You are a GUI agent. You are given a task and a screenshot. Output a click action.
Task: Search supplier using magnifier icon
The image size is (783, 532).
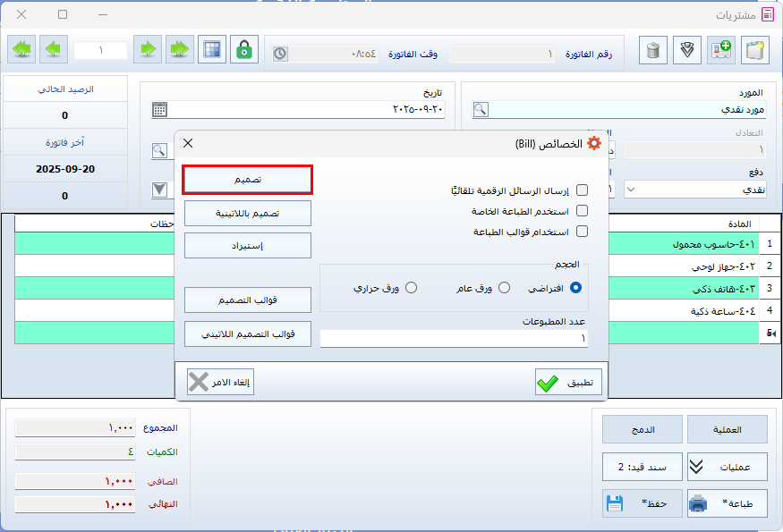click(x=481, y=109)
